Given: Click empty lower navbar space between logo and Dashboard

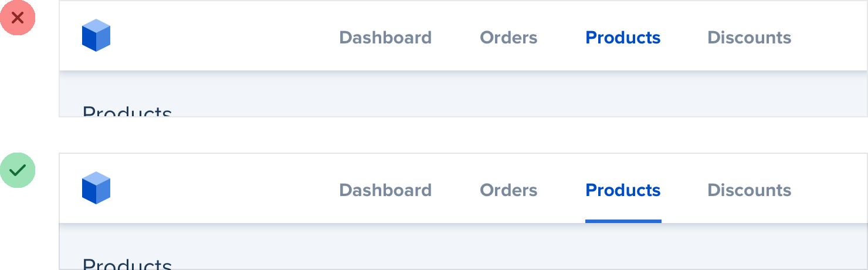Looking at the screenshot, I should point(223,190).
